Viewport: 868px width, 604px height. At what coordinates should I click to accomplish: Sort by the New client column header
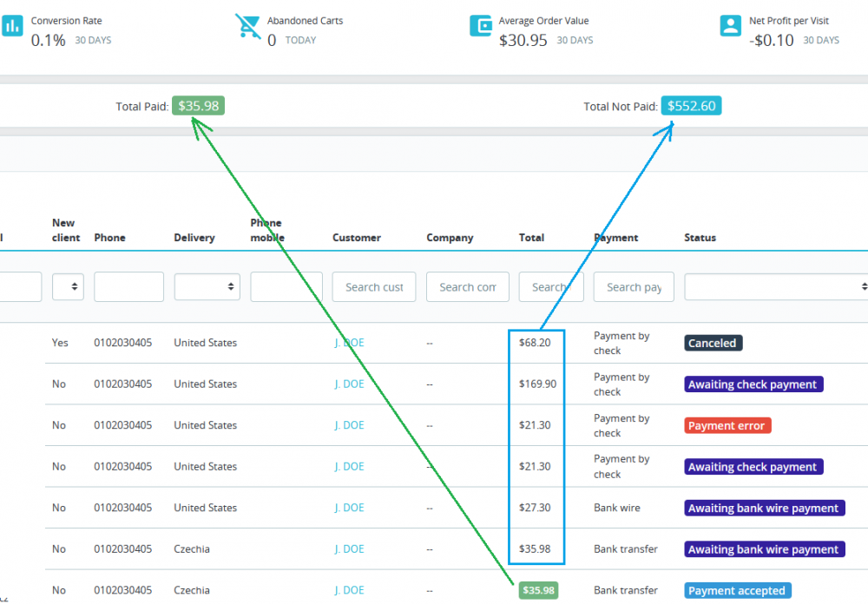click(x=66, y=230)
